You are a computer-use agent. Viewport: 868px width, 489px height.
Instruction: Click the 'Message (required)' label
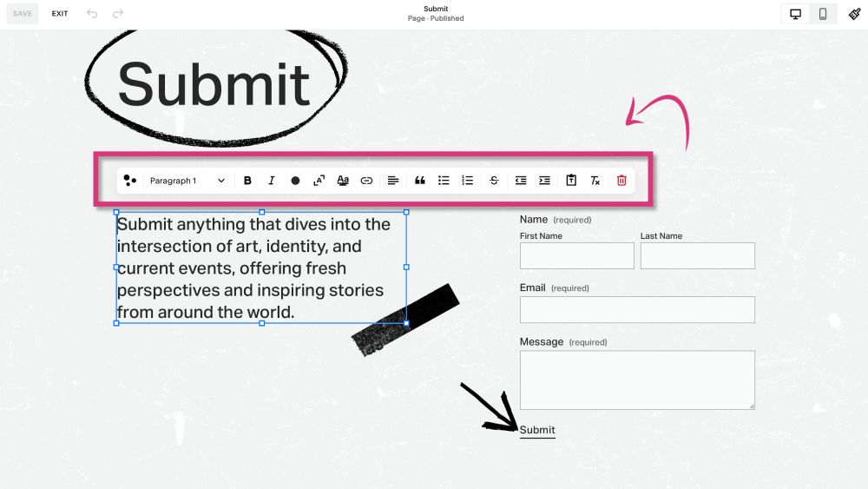(x=563, y=341)
